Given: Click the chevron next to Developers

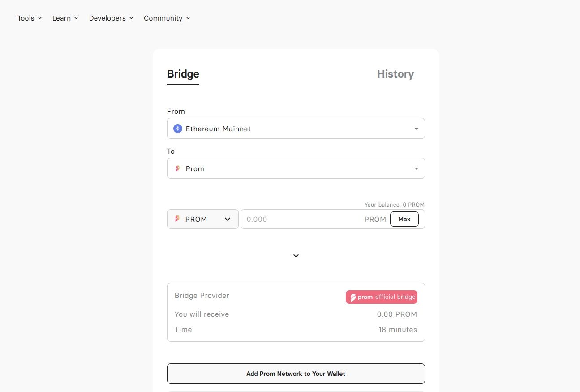Looking at the screenshot, I should [131, 18].
